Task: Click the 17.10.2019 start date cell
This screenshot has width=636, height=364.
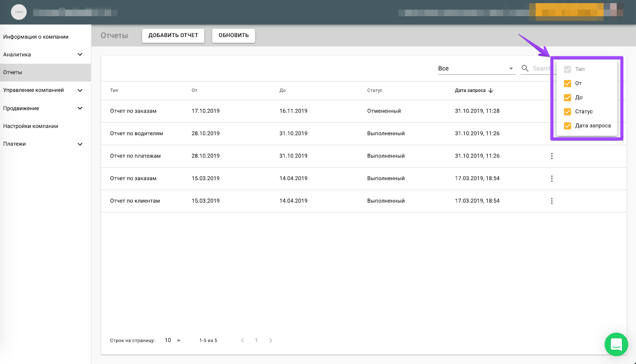Action: pos(206,111)
